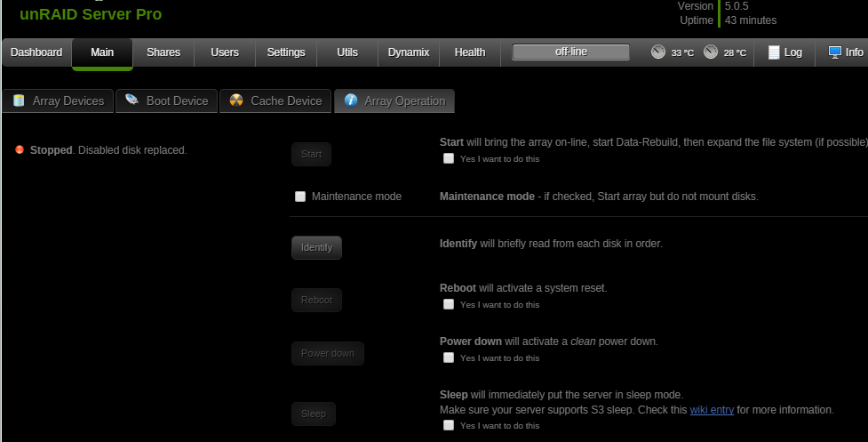868x442 pixels.
Task: Open the Health page
Action: pyautogui.click(x=470, y=52)
